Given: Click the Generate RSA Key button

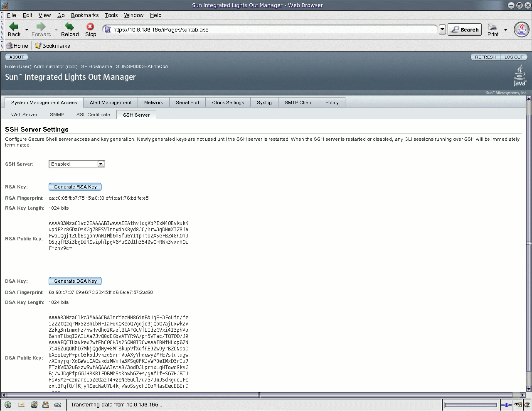Looking at the screenshot, I should (75, 187).
